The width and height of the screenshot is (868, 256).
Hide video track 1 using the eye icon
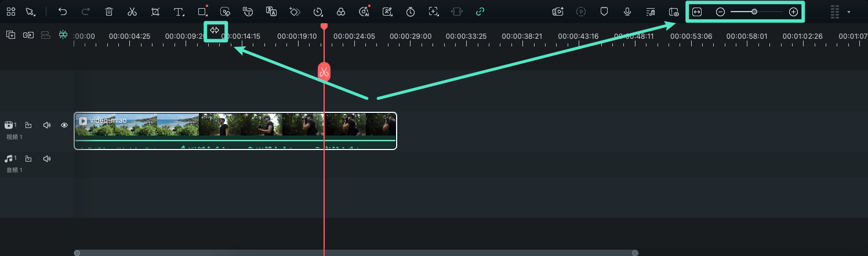coord(64,125)
